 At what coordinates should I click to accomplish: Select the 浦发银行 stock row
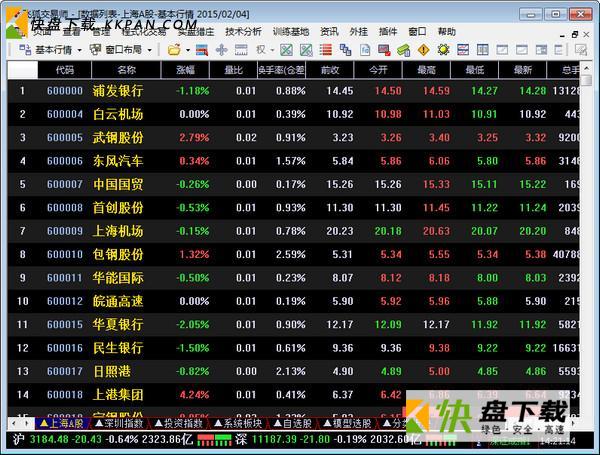(x=293, y=91)
